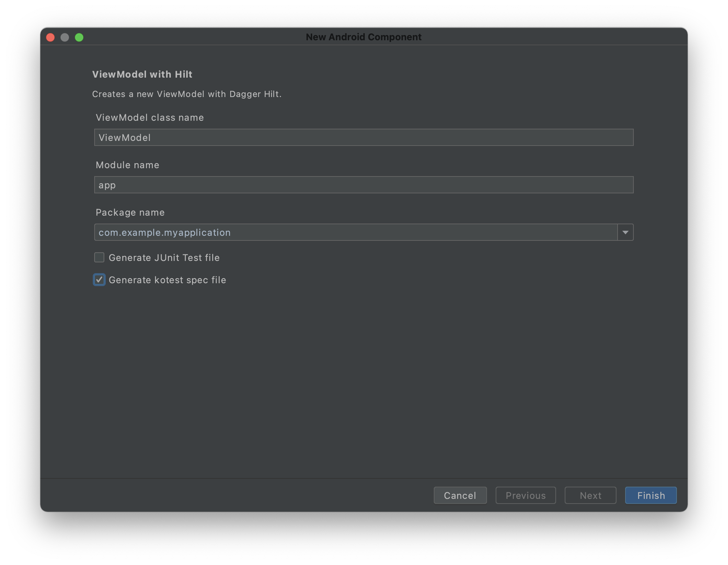Click the Dagger Hilt description text
Image resolution: width=728 pixels, height=565 pixels.
pyautogui.click(x=187, y=94)
